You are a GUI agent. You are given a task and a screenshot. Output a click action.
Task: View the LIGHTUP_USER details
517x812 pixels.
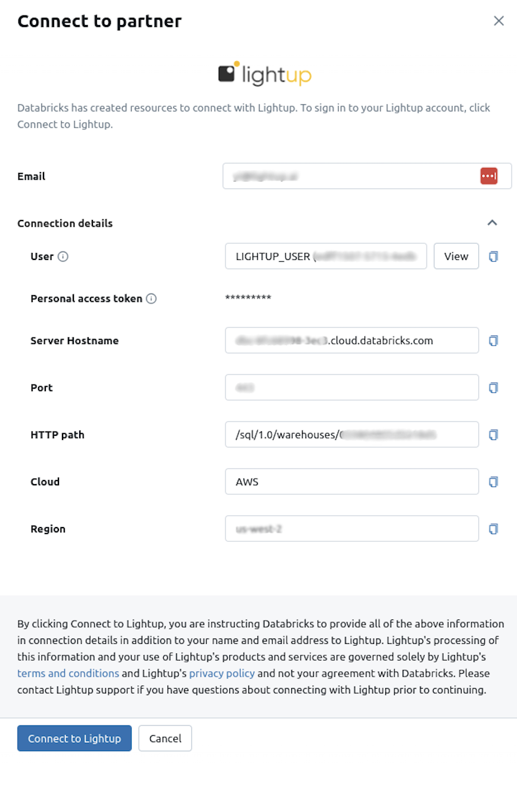pyautogui.click(x=456, y=256)
